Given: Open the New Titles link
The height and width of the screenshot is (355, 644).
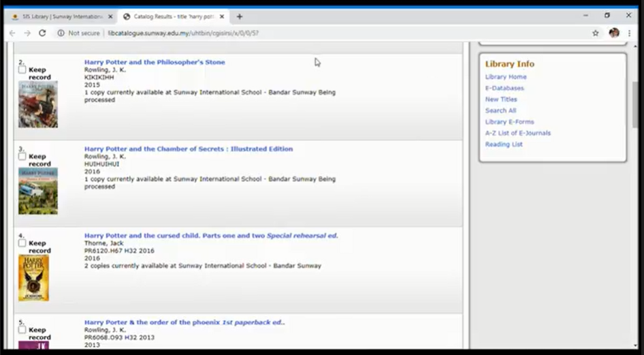Looking at the screenshot, I should click(501, 99).
